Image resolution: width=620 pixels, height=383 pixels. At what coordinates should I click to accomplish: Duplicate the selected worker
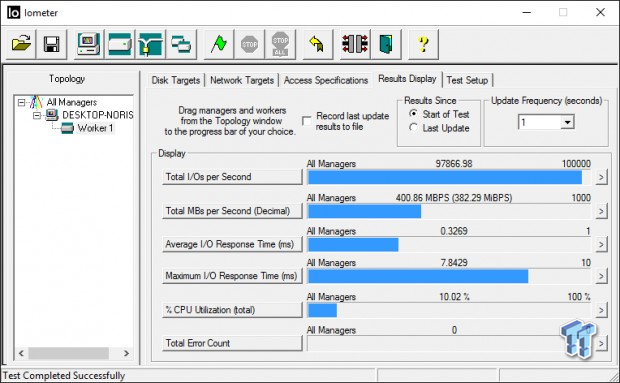[181, 44]
